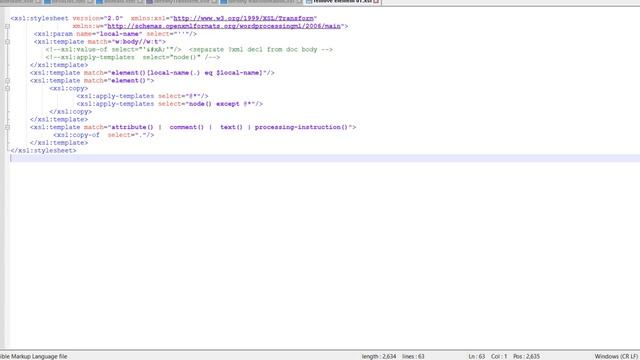This screenshot has width=640, height=360.
Task: Click the xsl:param 'local-name' line
Action: pyautogui.click(x=116, y=34)
